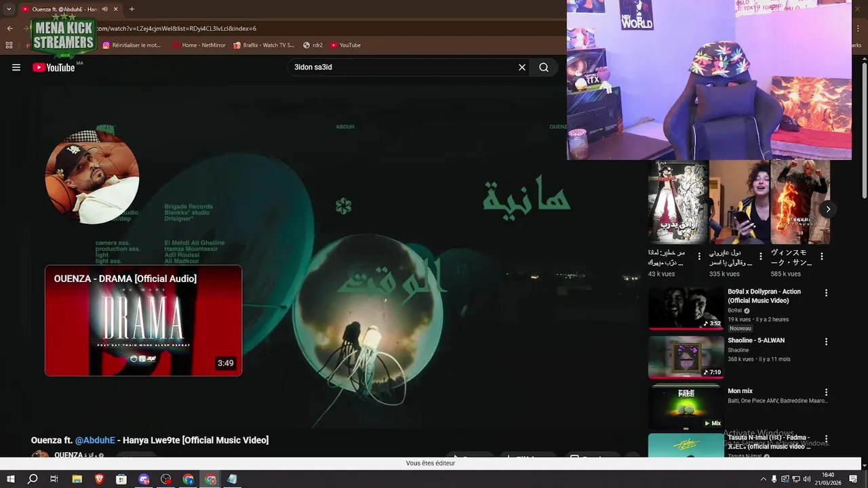Open the notepad-like app on the taskbar

pos(233,479)
